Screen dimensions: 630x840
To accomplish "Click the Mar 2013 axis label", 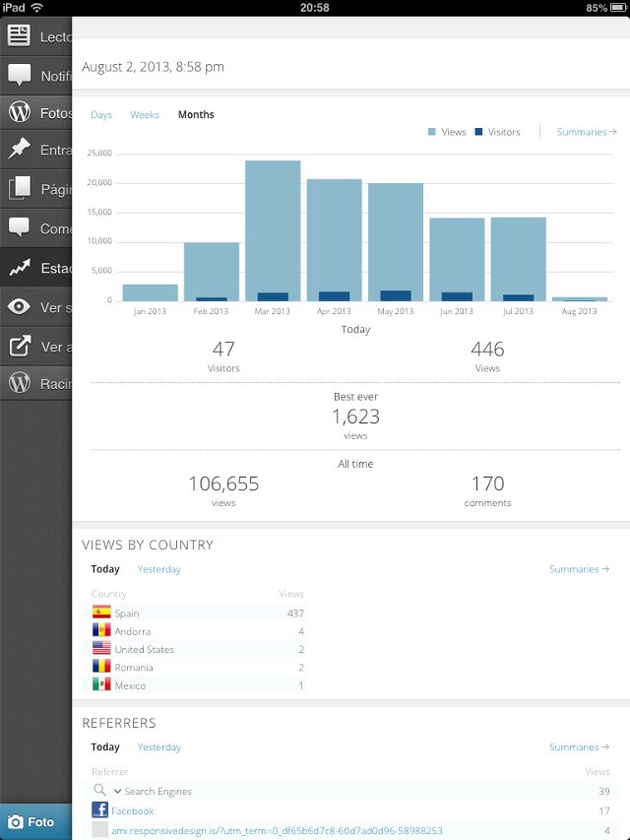I will click(x=272, y=311).
